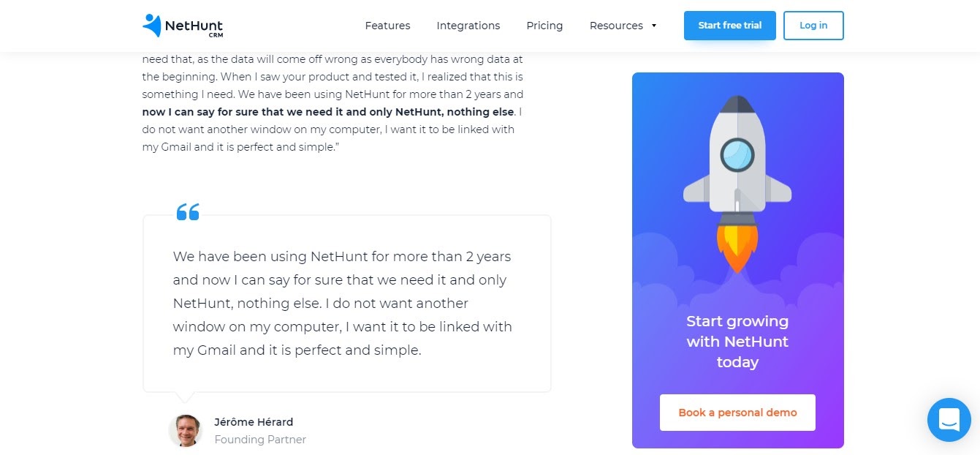Click the testimonial paragraph's opening line
Image resolution: width=980 pixels, height=455 pixels.
pos(333,59)
